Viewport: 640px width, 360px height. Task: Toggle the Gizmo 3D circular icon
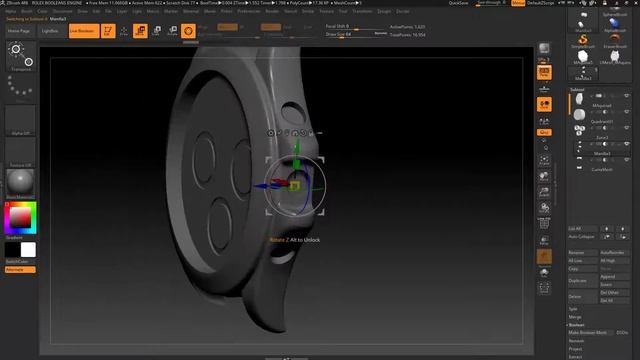[x=188, y=31]
